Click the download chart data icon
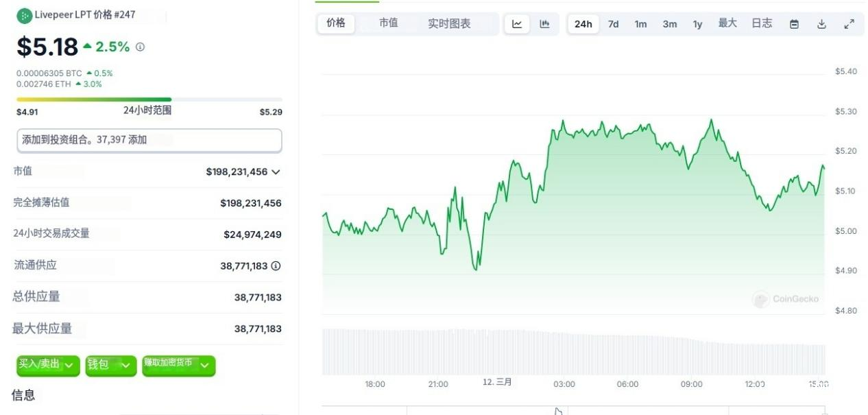 [821, 24]
